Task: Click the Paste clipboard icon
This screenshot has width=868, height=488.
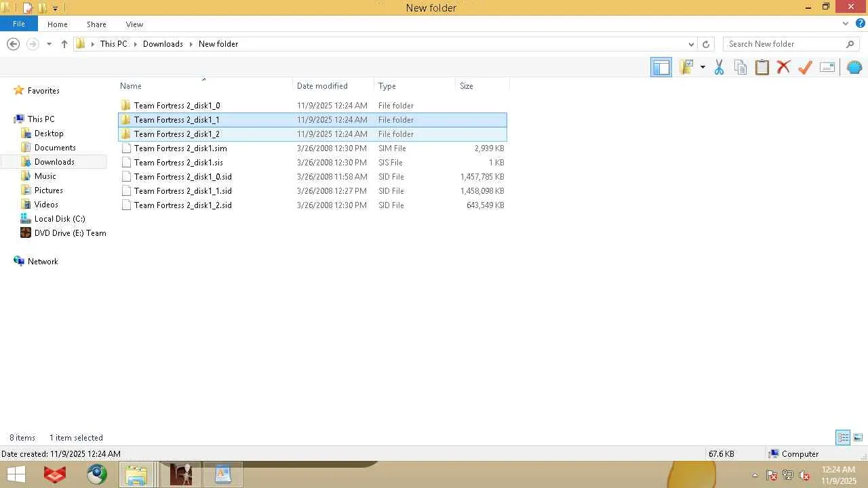Action: point(762,67)
